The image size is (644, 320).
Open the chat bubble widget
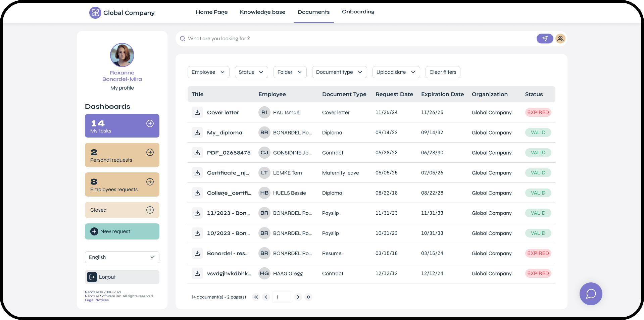click(x=591, y=294)
